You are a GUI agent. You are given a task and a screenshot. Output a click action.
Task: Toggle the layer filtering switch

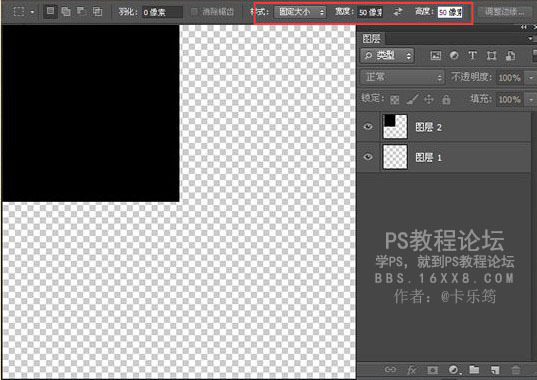click(x=534, y=55)
